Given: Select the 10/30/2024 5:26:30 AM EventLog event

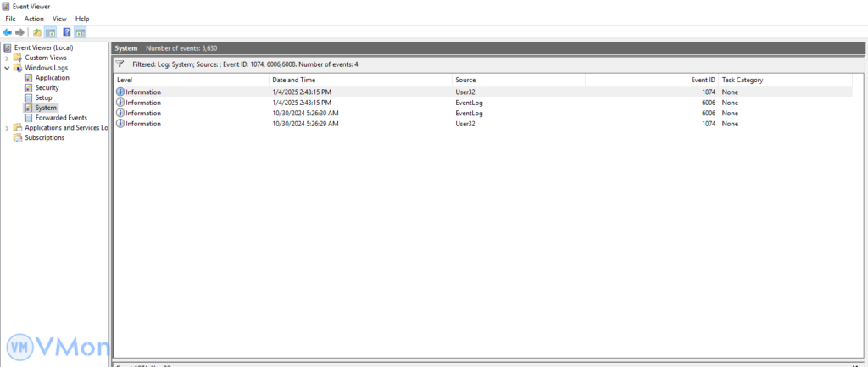Looking at the screenshot, I should [x=305, y=113].
